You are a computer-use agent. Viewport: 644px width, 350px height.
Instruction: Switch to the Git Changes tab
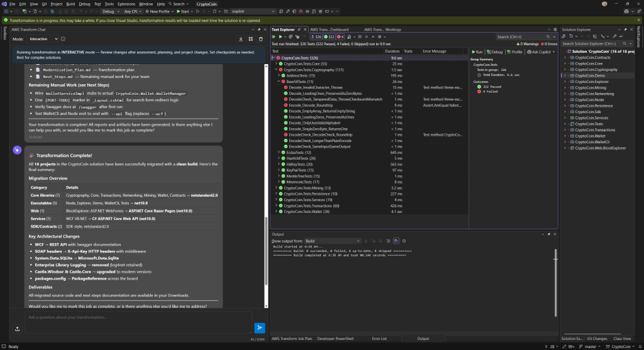tap(597, 339)
